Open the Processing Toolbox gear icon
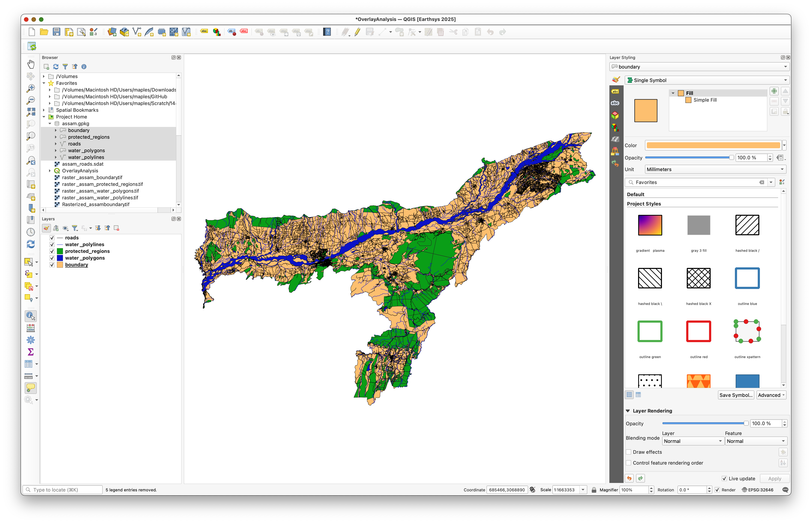The width and height of the screenshot is (812, 523). pyautogui.click(x=31, y=340)
